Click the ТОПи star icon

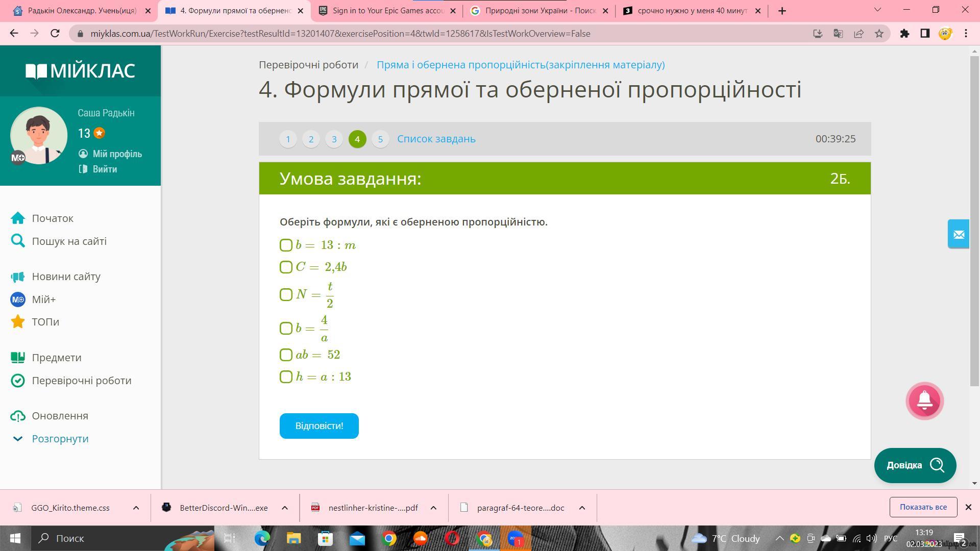click(x=18, y=322)
